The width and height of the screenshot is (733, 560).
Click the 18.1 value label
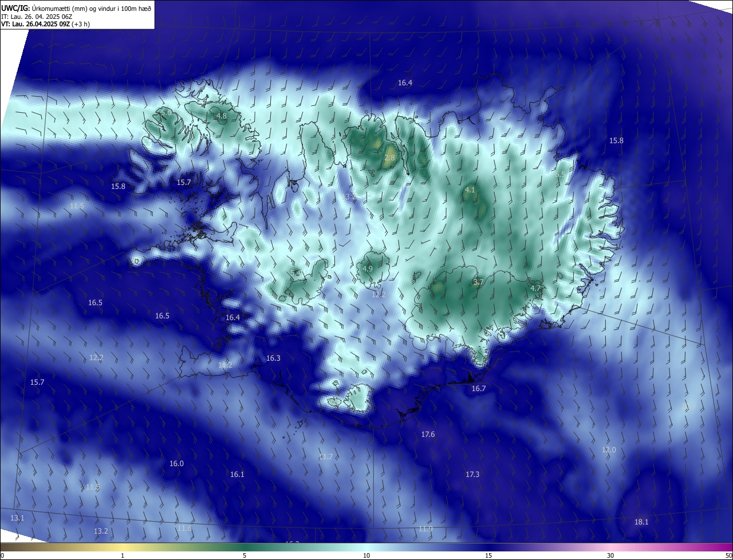point(641,522)
